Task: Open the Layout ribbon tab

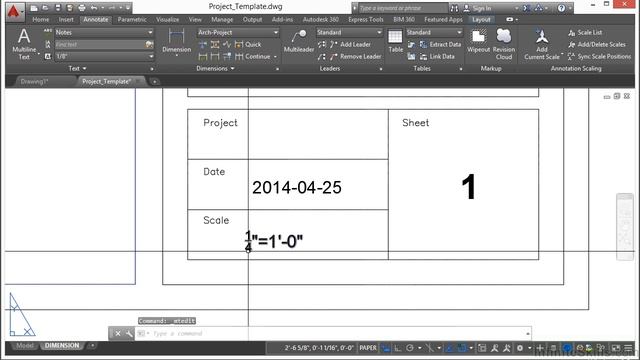Action: coord(481,19)
